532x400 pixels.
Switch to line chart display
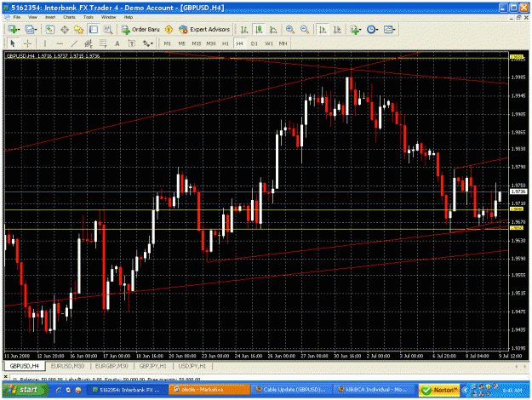pos(273,30)
